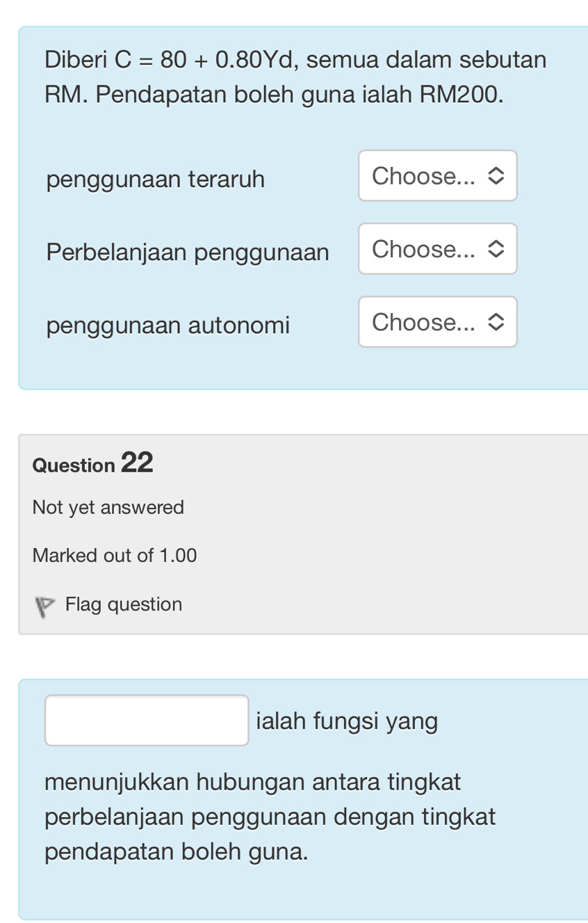
Task: Click the 'ialah fungsi yang' text
Action: click(x=347, y=721)
